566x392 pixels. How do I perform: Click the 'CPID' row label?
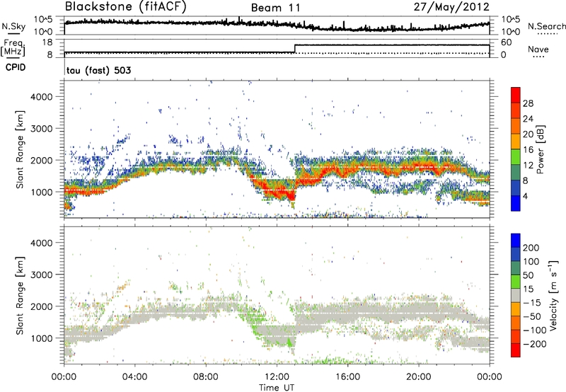pyautogui.click(x=16, y=67)
